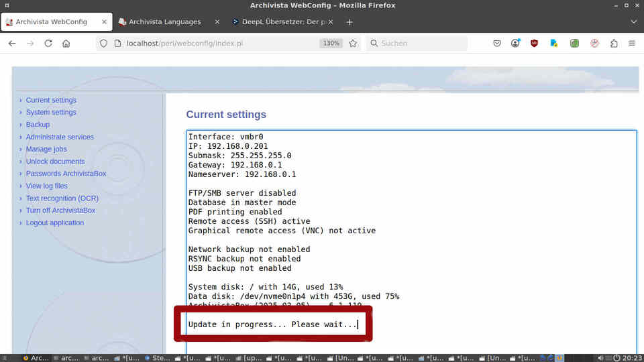Click the 'Remote access (SSH) active' line
This screenshot has width=644, height=362.
coord(250,221)
